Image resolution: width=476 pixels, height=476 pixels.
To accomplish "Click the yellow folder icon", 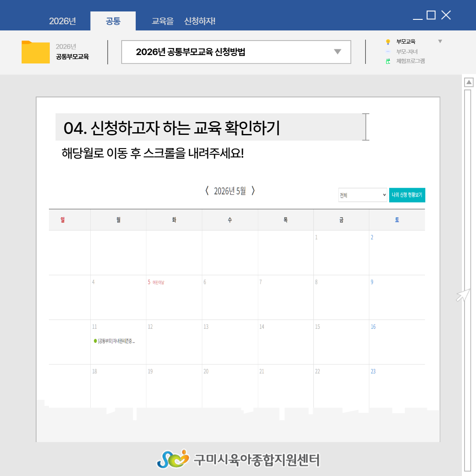I will tap(35, 52).
